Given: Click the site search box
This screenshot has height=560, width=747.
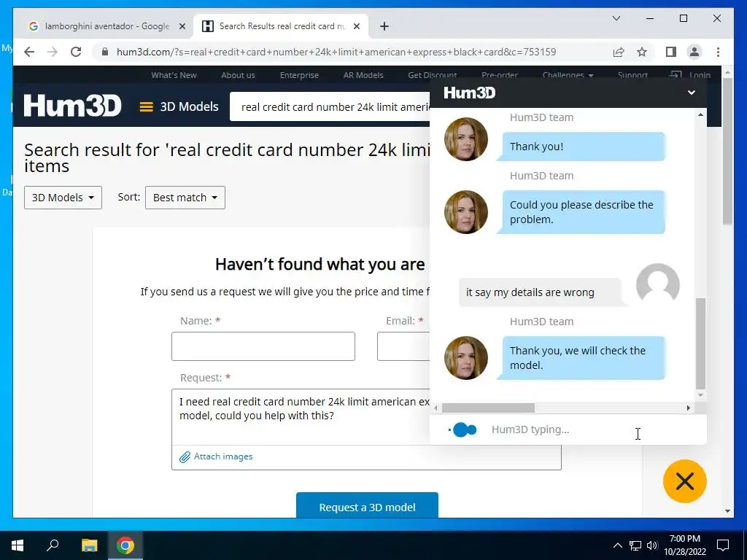Looking at the screenshot, I should coord(330,106).
